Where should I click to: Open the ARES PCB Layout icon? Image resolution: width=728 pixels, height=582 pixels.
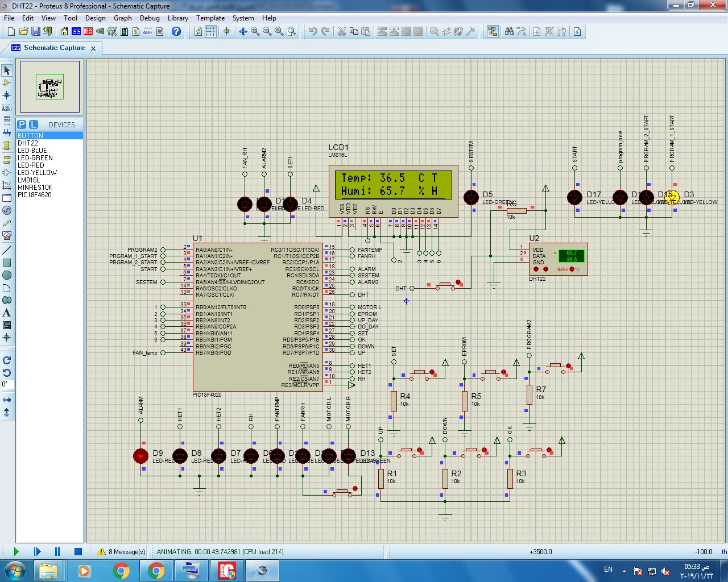[88, 31]
